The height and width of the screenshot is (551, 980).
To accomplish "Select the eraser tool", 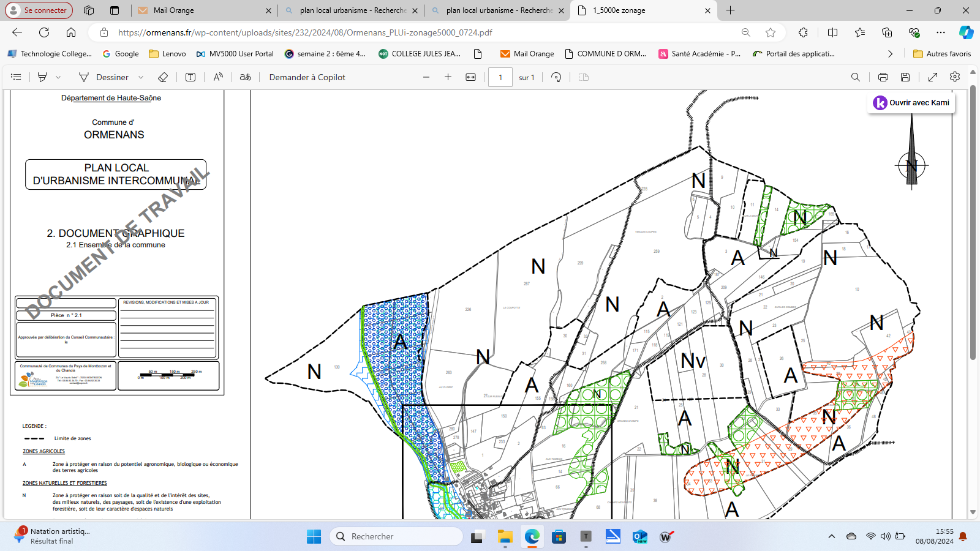I will [x=163, y=77].
